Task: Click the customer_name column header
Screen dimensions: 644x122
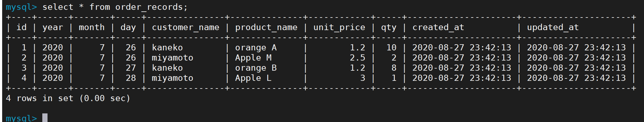Action: click(x=185, y=27)
